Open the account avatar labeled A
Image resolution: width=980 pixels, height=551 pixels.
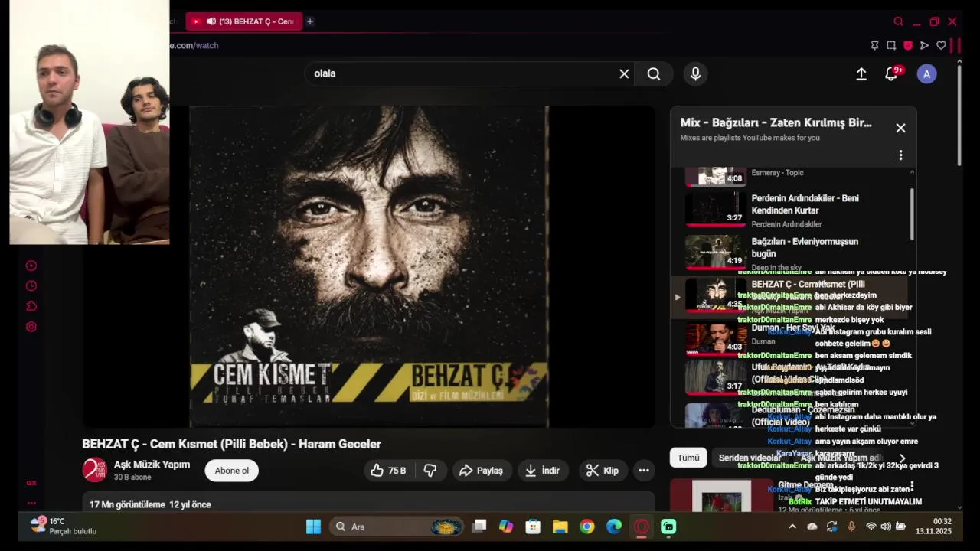[927, 73]
